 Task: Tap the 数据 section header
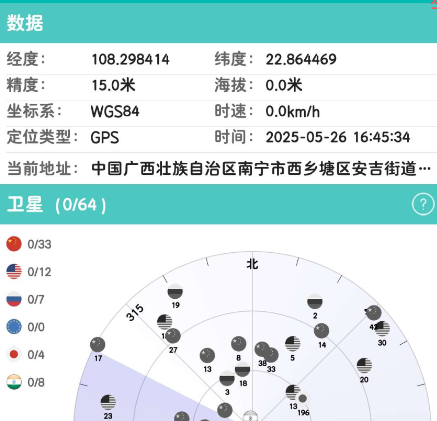(218, 23)
